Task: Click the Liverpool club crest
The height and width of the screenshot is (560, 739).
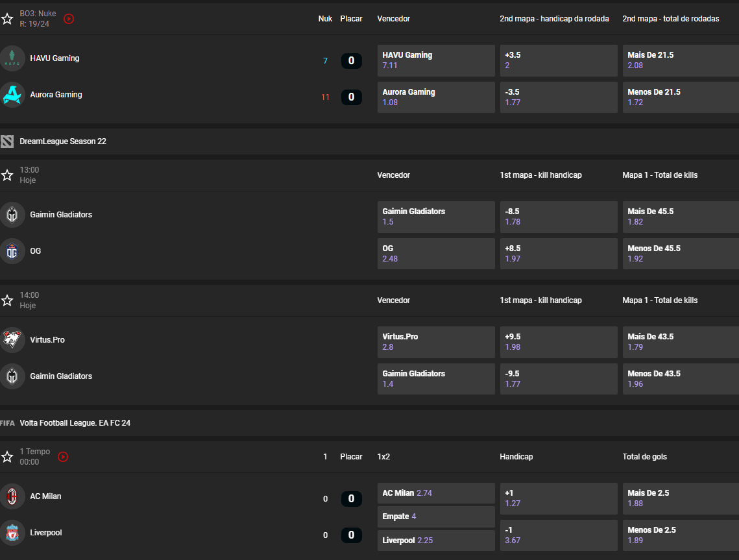Action: click(x=13, y=533)
